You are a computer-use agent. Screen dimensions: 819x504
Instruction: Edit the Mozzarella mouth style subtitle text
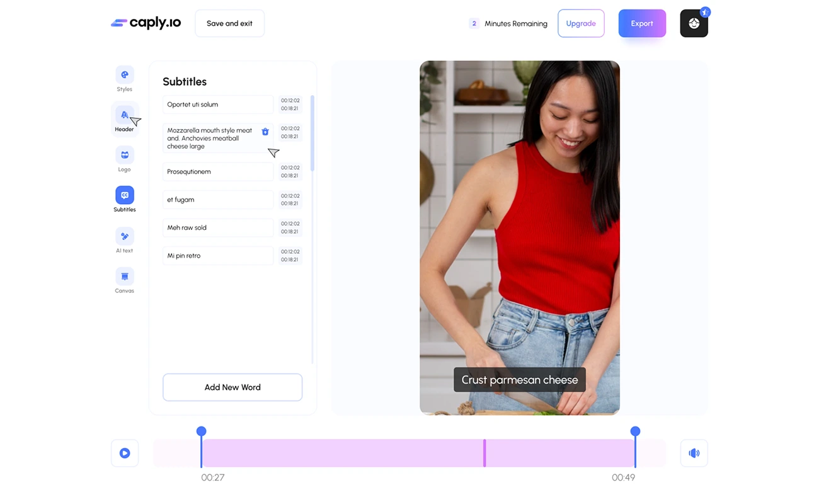pos(218,138)
